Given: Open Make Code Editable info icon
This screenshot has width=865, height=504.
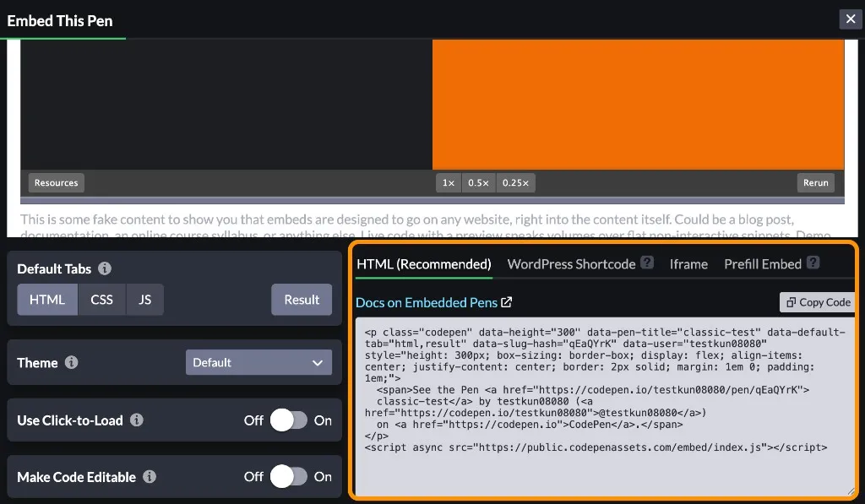Looking at the screenshot, I should [x=150, y=476].
